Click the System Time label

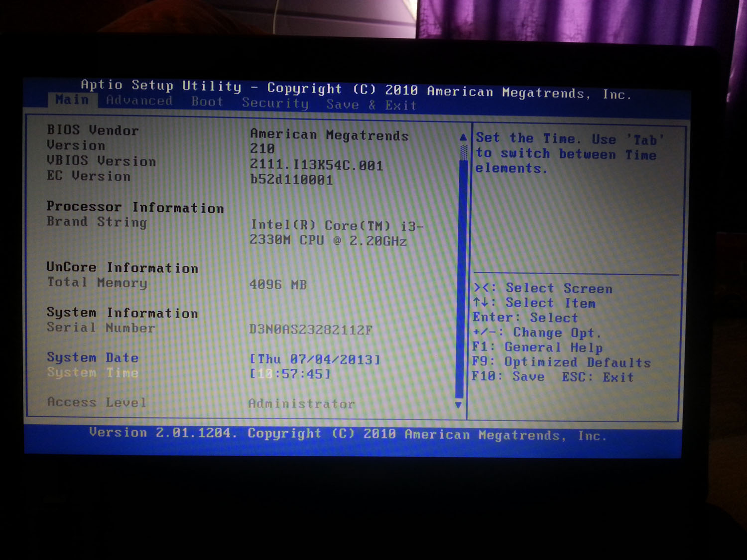click(93, 372)
